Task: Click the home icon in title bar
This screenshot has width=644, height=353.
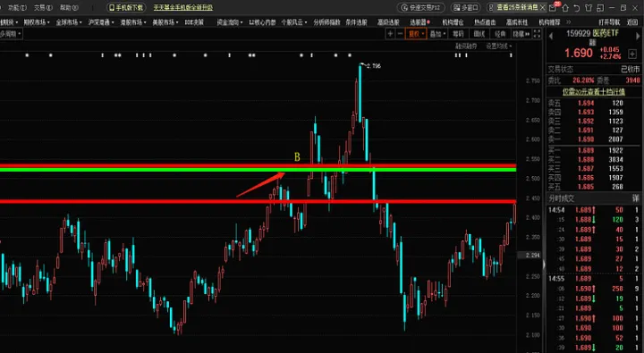Action: tap(565, 8)
